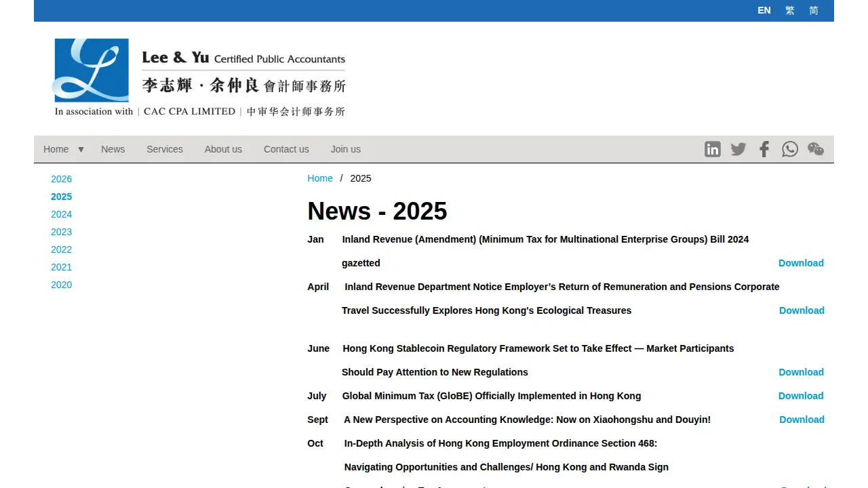Select year 2022 in sidebar
The image size is (868, 488).
[61, 249]
